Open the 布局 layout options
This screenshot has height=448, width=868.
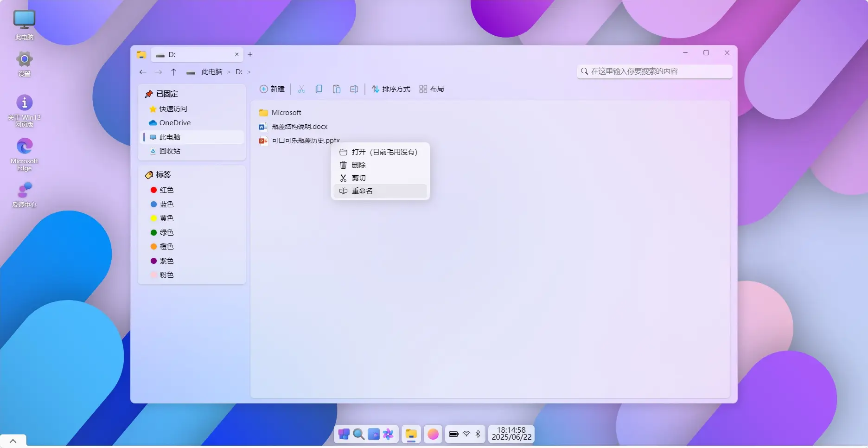point(432,89)
